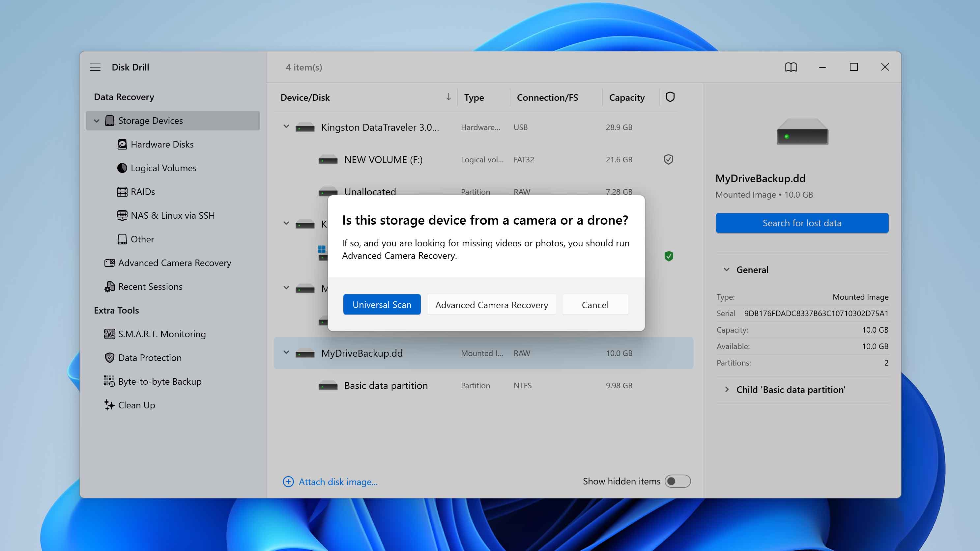Launch Byte-to-byte Backup

[160, 381]
